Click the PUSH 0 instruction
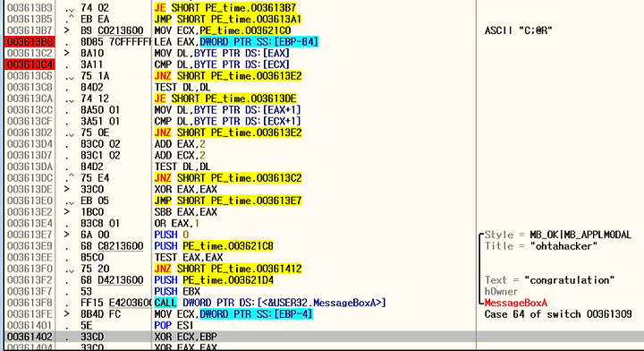The width and height of the screenshot is (644, 351). pos(171,235)
